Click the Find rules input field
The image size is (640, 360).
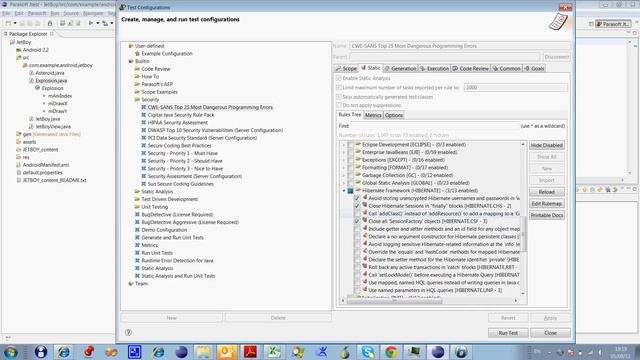(x=435, y=126)
